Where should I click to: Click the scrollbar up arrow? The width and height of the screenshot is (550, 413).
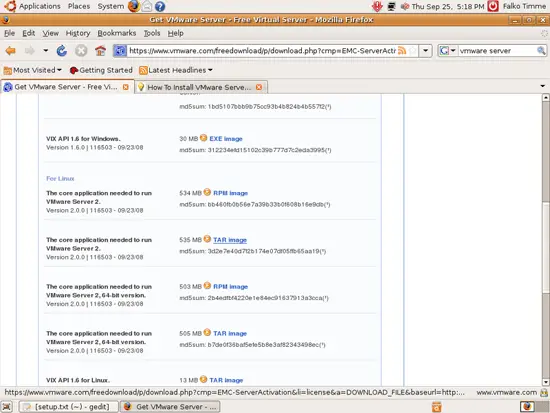pos(545,97)
